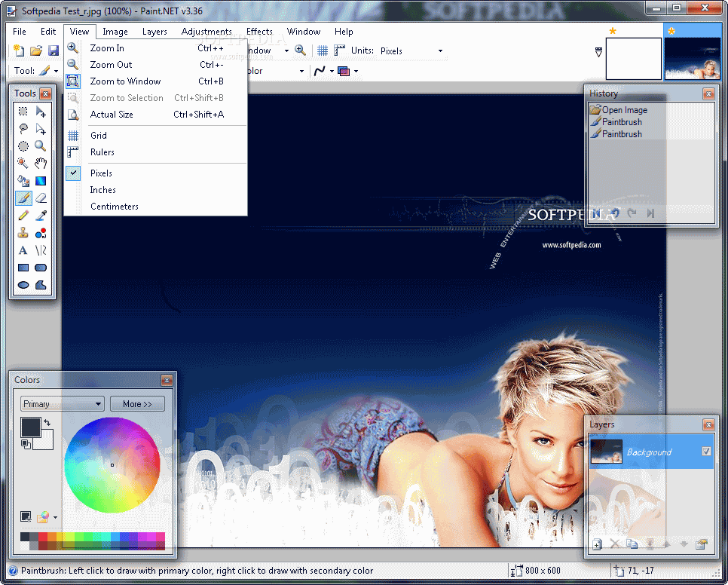Select the Magic Wand tool
728x585 pixels.
23,163
